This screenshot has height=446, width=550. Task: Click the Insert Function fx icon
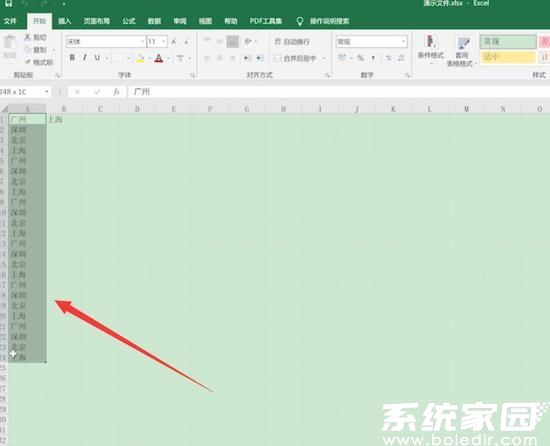pyautogui.click(x=116, y=92)
